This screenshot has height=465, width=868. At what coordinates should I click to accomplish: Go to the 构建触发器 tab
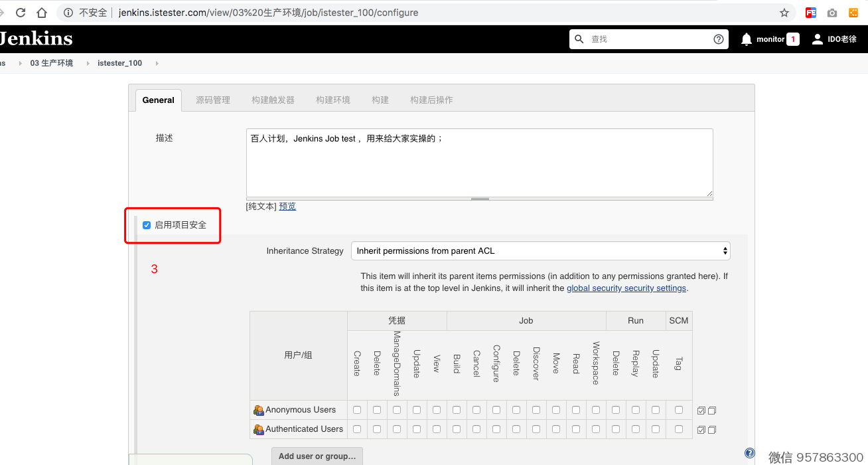[x=273, y=100]
